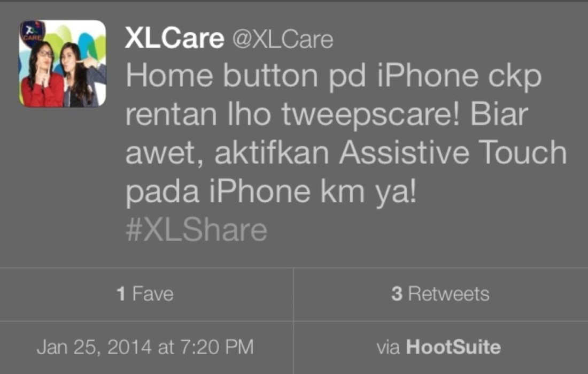Tap the XL Care logo badge on avatar

click(32, 32)
